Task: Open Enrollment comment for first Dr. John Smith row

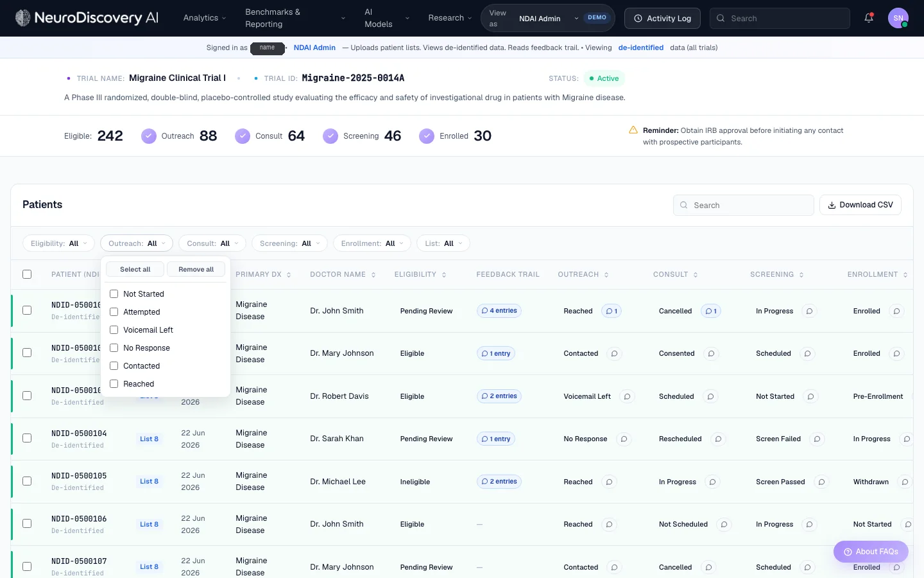Action: pos(897,311)
